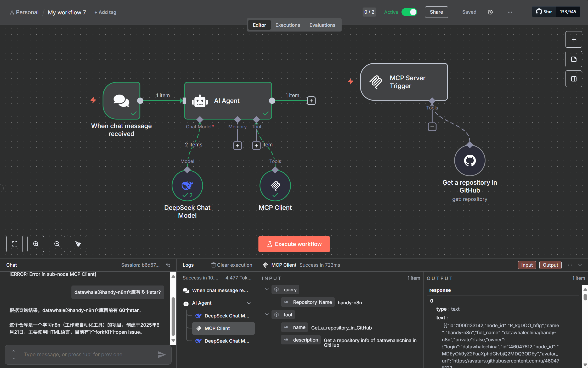Open the workflow options ellipsis menu
Viewport: 588px width, 368px height.
510,12
